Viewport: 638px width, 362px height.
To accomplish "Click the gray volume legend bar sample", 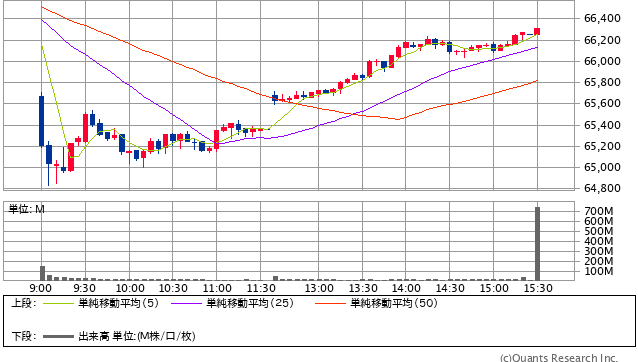I will 58,336.
